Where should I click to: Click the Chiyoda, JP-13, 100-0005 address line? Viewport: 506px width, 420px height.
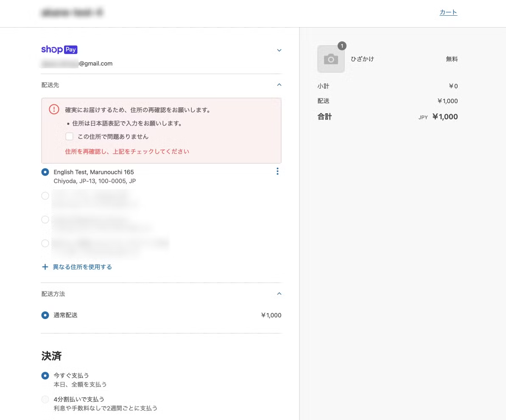click(x=95, y=181)
